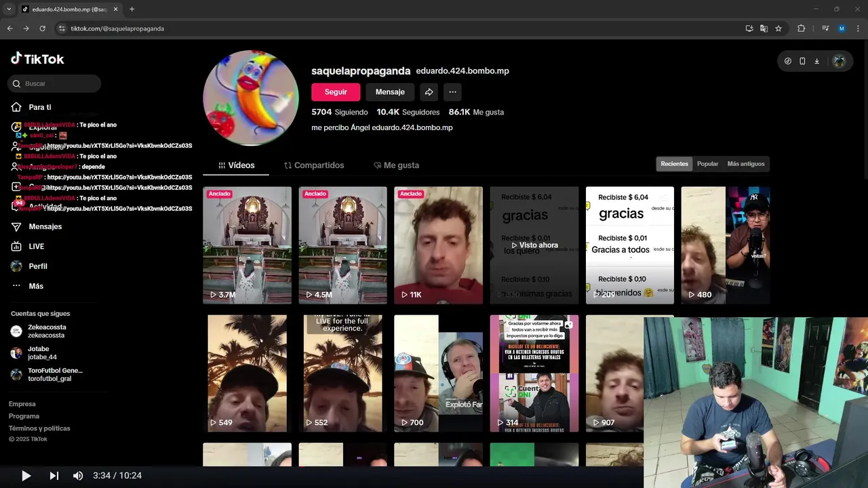Mute the player volume

click(78, 476)
